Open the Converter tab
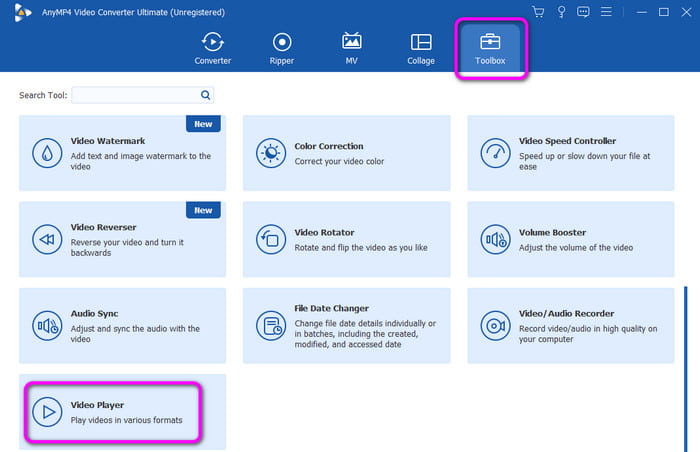This screenshot has height=452, width=700. click(x=212, y=48)
